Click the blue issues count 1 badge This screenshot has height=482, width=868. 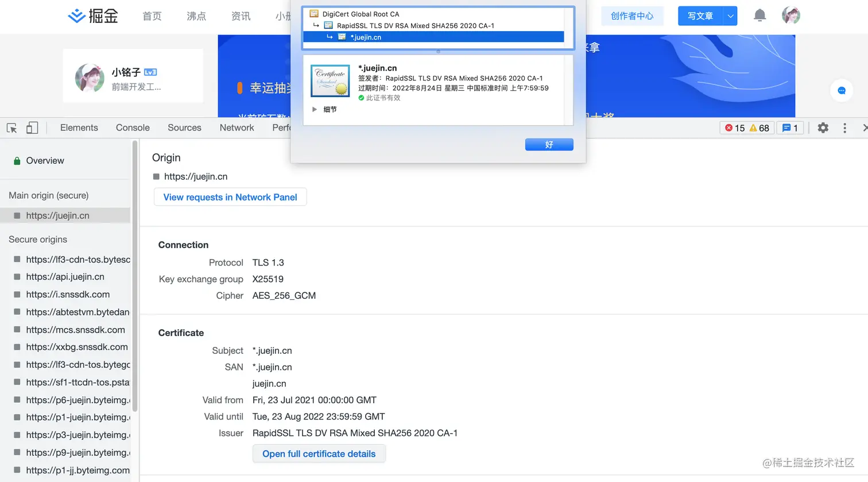pos(790,128)
